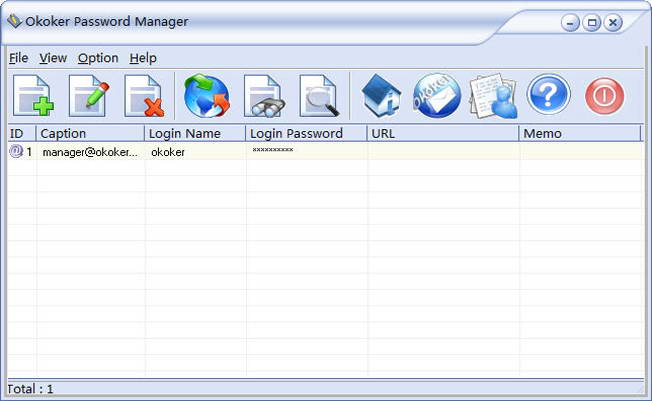Open help with the question mark icon
The width and height of the screenshot is (652, 401).
coord(548,94)
